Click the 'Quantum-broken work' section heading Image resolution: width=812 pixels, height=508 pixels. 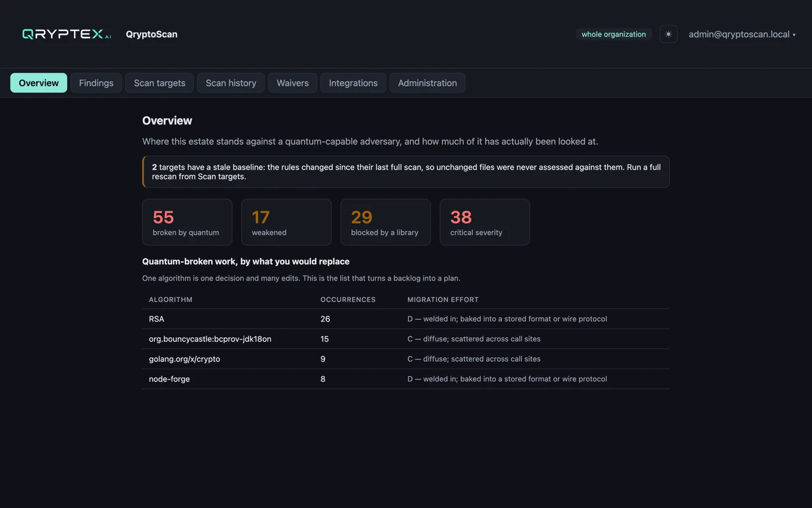click(x=246, y=262)
